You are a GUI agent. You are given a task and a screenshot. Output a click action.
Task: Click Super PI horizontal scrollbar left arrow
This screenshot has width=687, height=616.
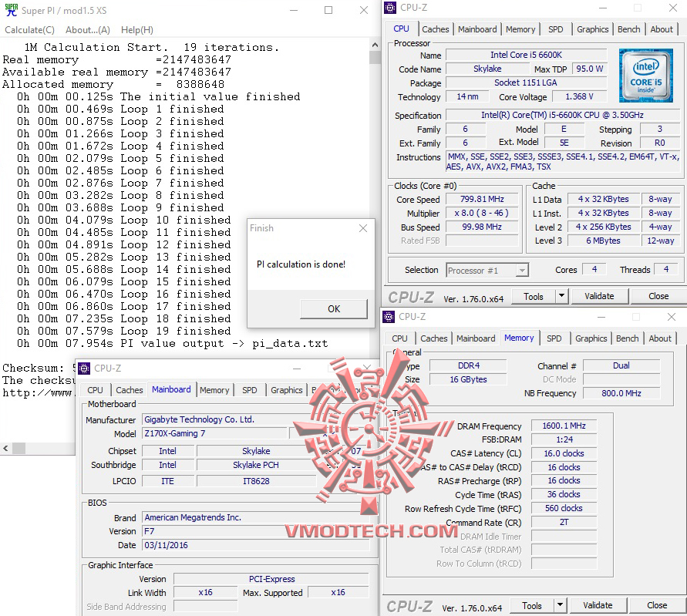[5, 448]
